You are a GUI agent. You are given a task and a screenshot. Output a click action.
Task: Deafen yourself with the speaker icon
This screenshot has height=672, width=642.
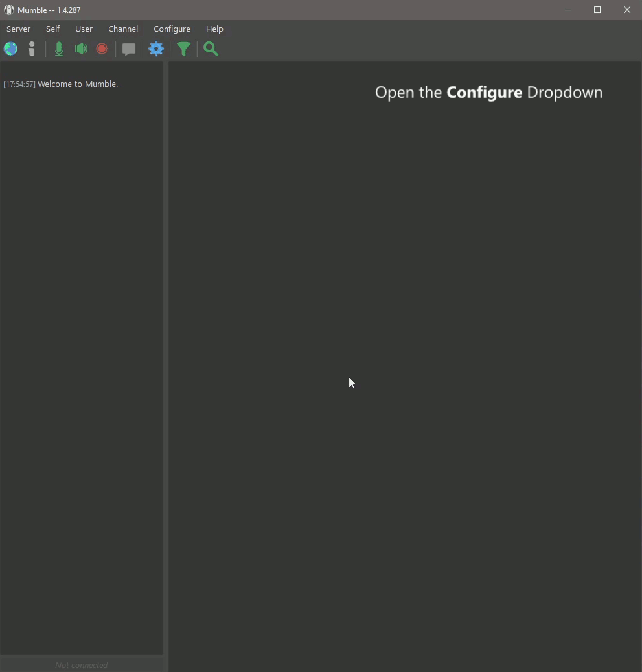pyautogui.click(x=80, y=49)
